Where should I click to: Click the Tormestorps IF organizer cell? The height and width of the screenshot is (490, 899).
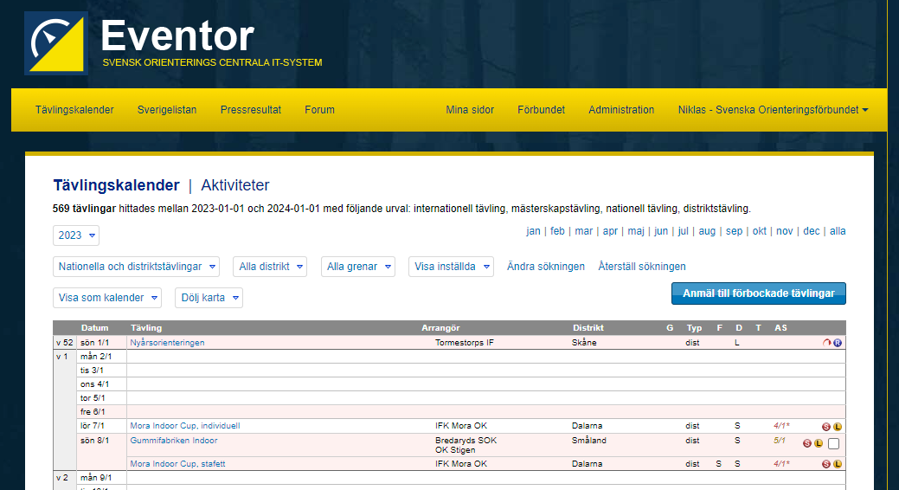click(464, 343)
